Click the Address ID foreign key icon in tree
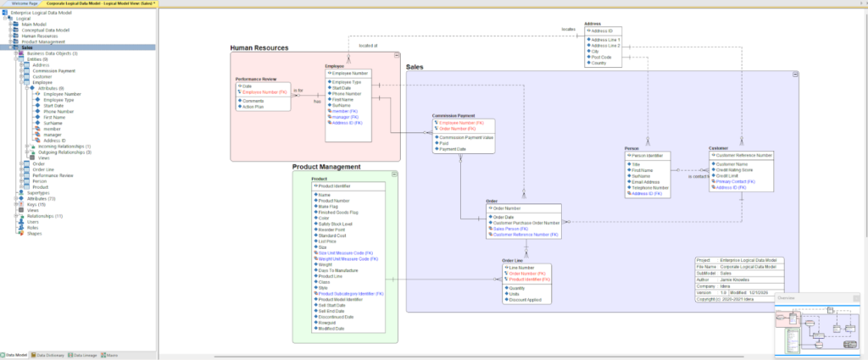The height and width of the screenshot is (360, 868). click(37, 141)
